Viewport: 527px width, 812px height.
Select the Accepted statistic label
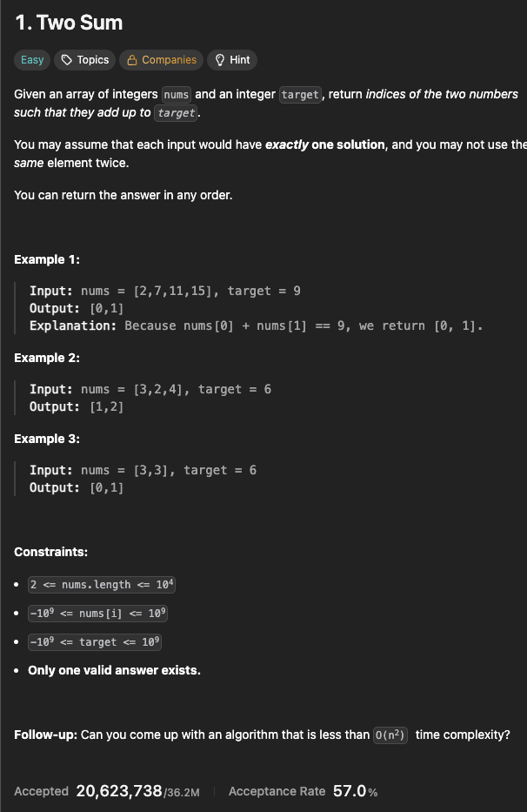pos(40,791)
